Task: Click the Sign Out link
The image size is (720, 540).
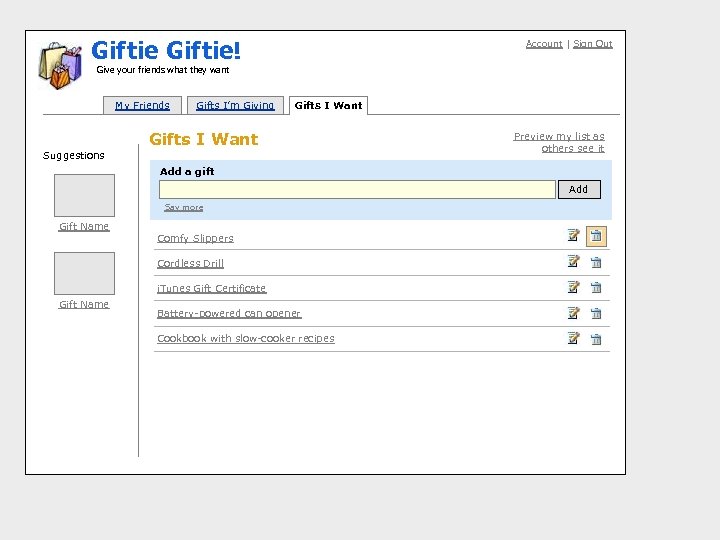Action: [x=593, y=44]
